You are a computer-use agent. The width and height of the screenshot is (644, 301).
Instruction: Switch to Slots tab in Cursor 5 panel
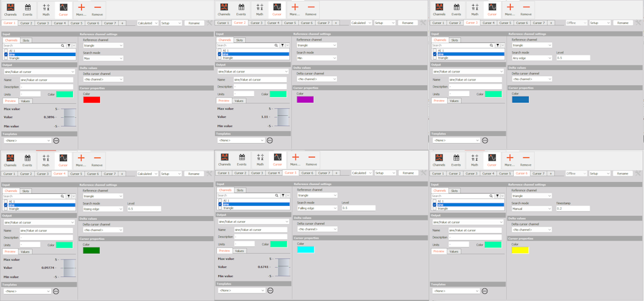coord(240,190)
